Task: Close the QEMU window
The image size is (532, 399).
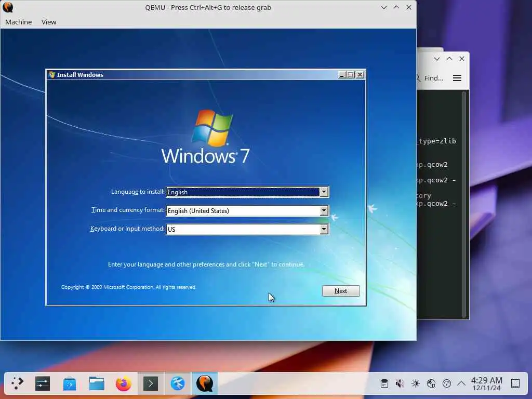Action: (409, 7)
